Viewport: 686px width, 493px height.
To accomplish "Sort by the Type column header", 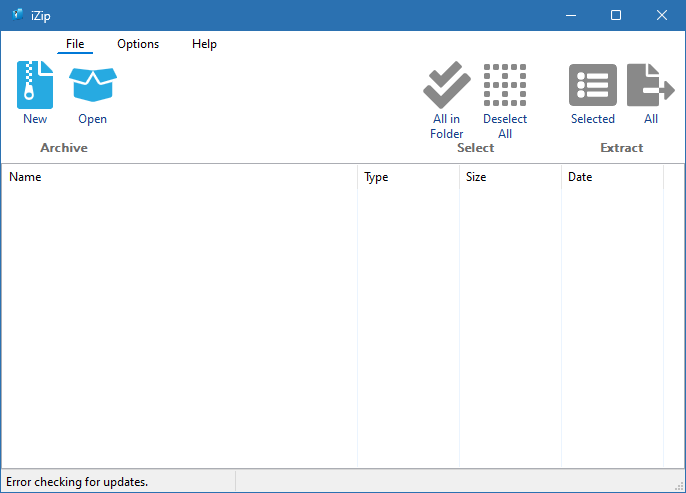I will click(x=408, y=177).
